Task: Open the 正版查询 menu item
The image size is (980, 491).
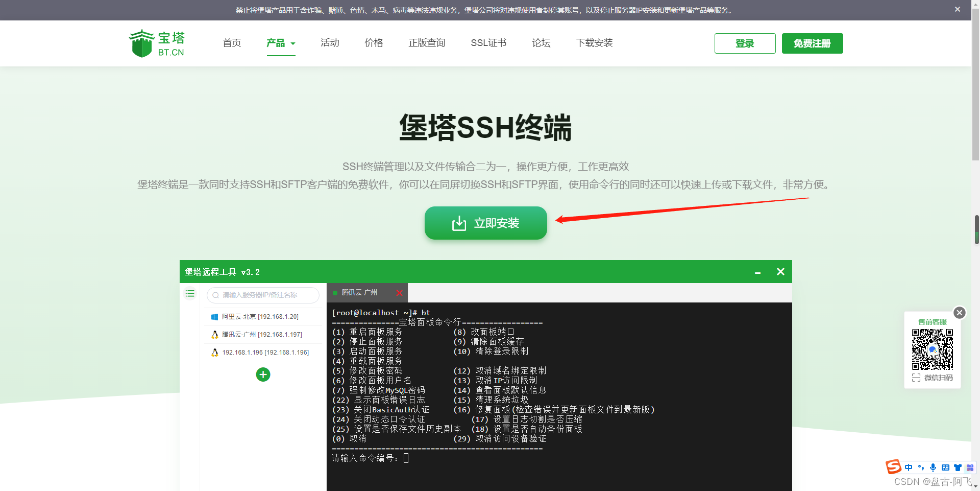Action: click(427, 43)
